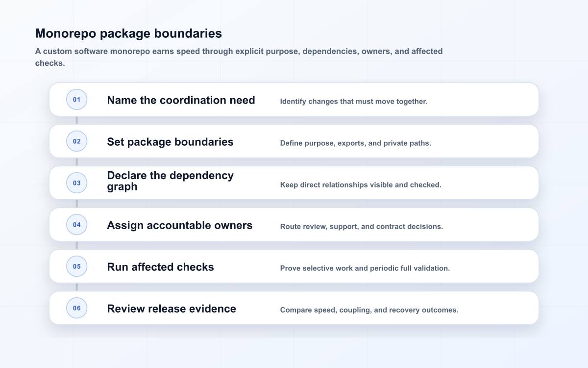This screenshot has width=588, height=368.
Task: Click the 'Monorepo package boundaries' title
Action: tap(128, 33)
